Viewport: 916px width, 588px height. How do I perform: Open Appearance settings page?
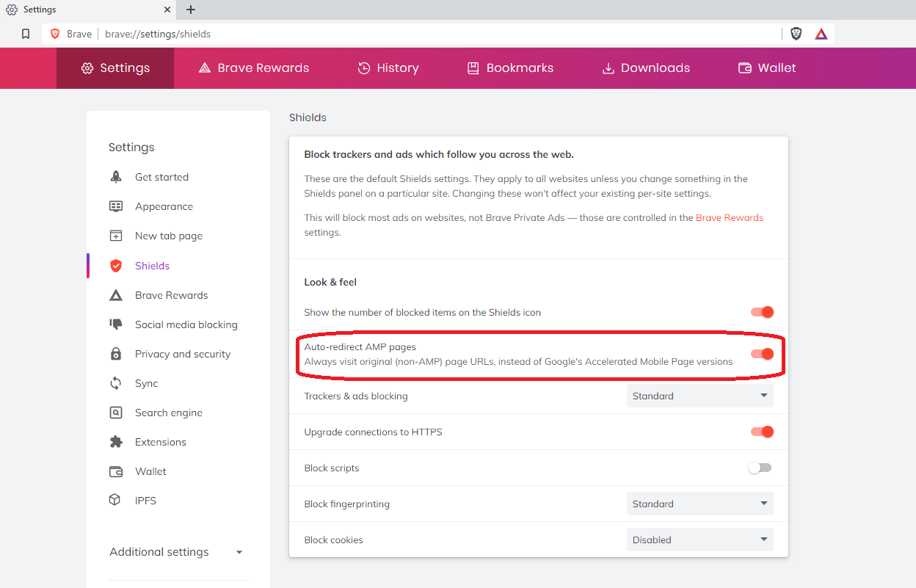(x=164, y=206)
